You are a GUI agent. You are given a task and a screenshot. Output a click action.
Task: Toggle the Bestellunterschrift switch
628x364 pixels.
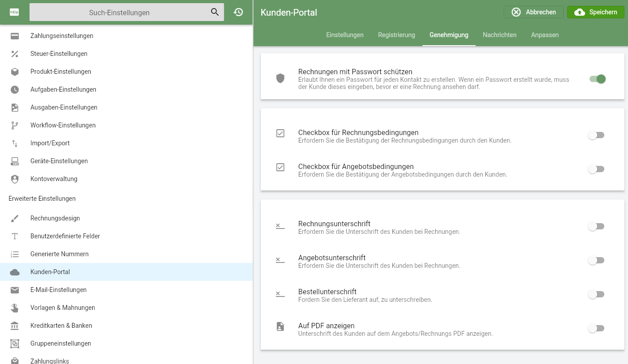pos(596,294)
